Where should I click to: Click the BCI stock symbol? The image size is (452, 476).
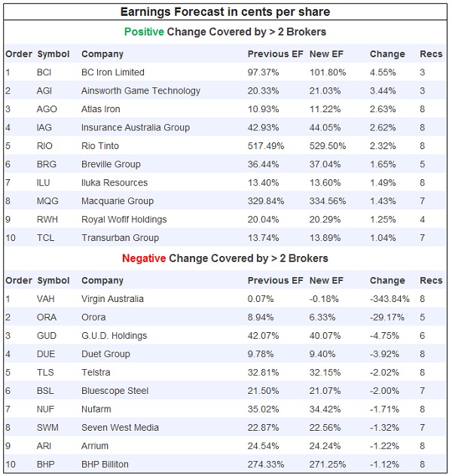(x=44, y=72)
